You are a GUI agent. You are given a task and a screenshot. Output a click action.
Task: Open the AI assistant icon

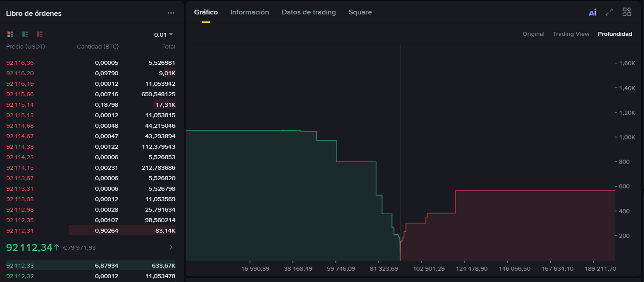[x=592, y=13]
